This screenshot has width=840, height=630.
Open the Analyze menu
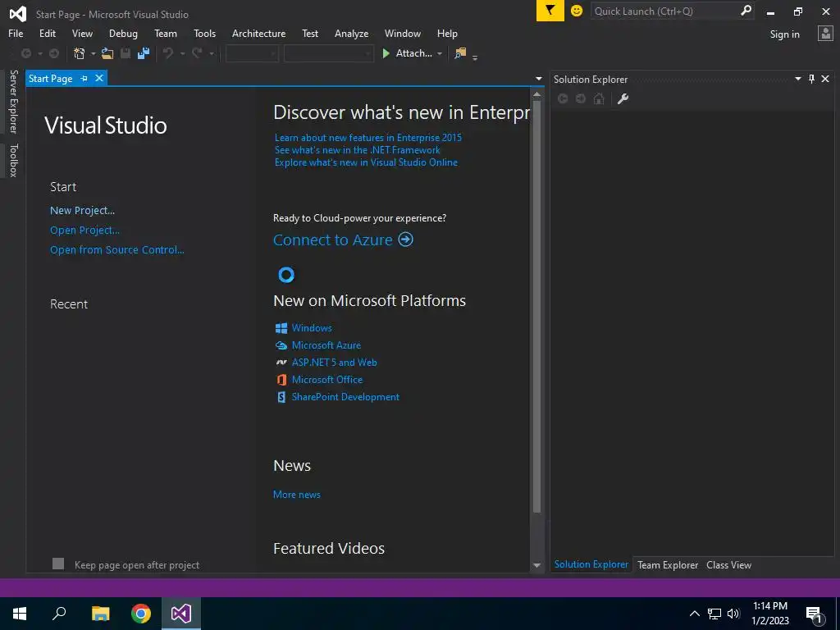tap(351, 33)
